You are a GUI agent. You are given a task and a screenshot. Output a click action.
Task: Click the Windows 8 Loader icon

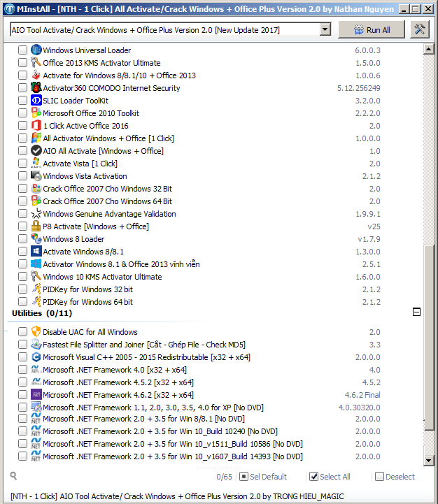(x=36, y=239)
